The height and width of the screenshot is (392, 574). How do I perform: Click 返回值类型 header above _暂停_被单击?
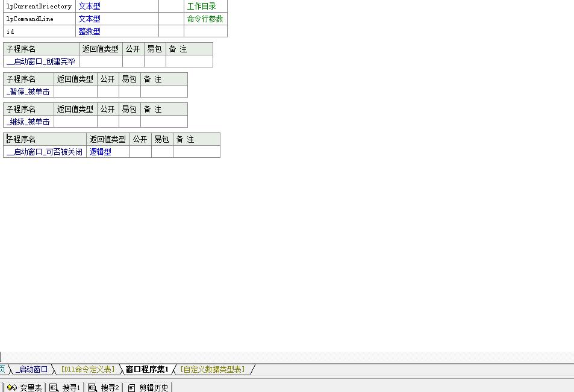click(x=75, y=79)
